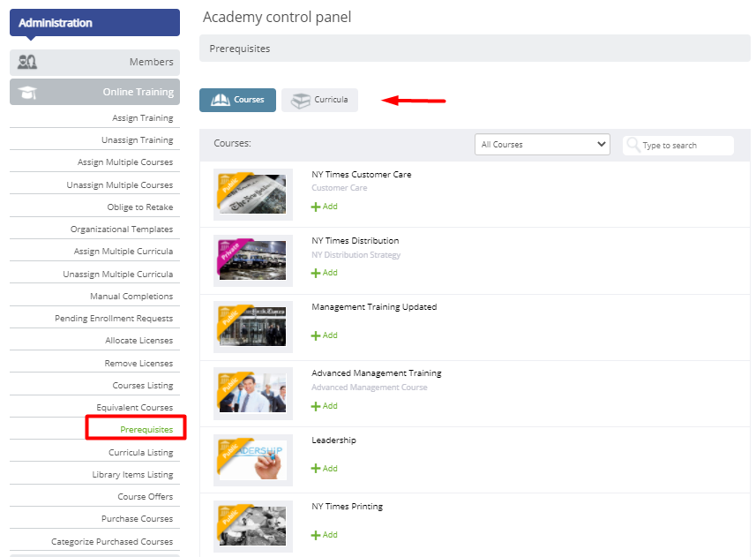Add NY Times Distribution course
The height and width of the screenshot is (557, 756).
pos(325,273)
